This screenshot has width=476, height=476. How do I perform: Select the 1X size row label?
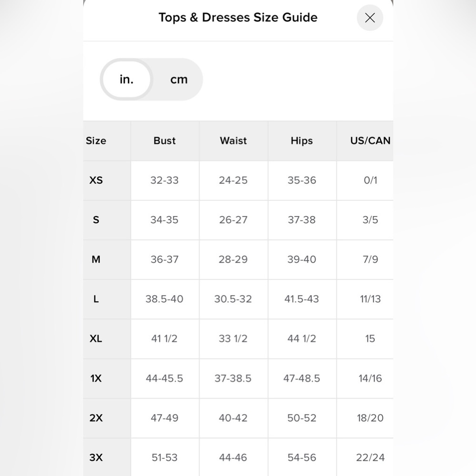96,378
